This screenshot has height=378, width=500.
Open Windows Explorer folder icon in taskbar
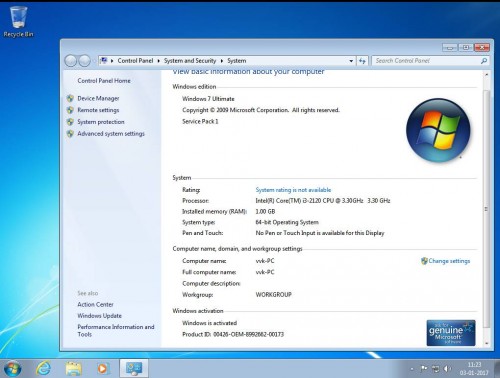(74, 369)
